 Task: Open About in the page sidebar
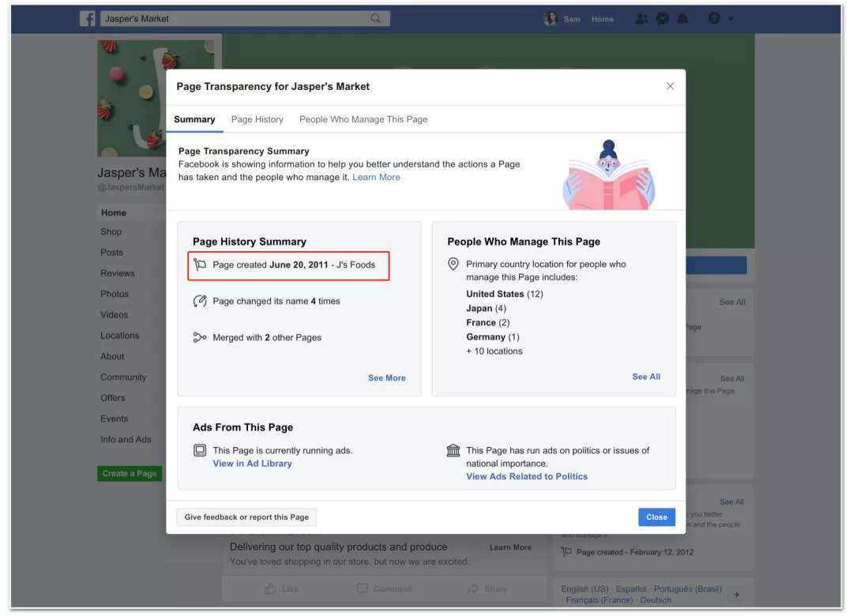113,356
